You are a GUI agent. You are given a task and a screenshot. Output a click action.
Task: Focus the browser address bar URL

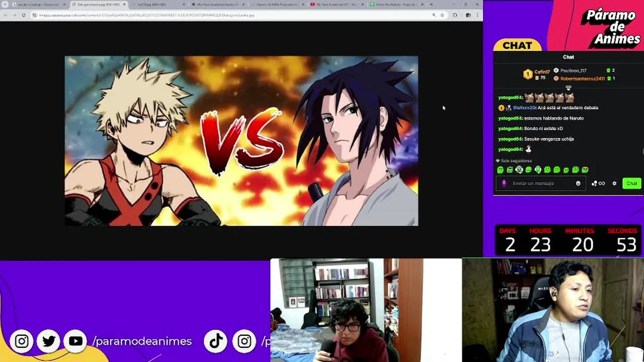click(146, 15)
